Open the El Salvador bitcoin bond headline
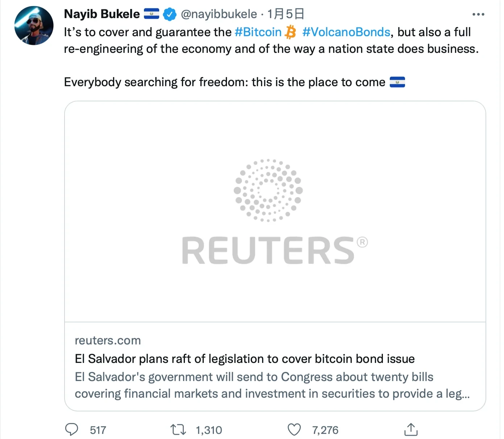The image size is (504, 439). tap(244, 359)
